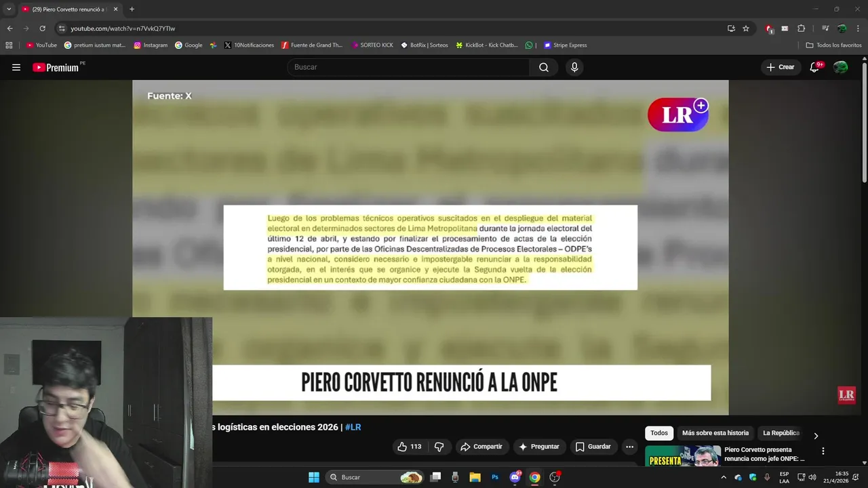Dislike the video with thumbs down

pyautogui.click(x=439, y=447)
